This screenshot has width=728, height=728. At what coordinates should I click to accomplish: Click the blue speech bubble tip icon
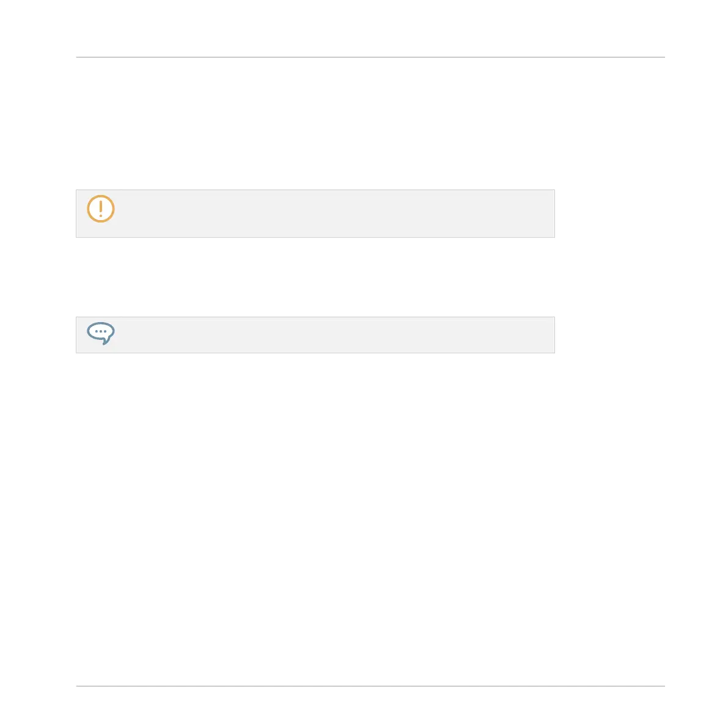coord(101,333)
